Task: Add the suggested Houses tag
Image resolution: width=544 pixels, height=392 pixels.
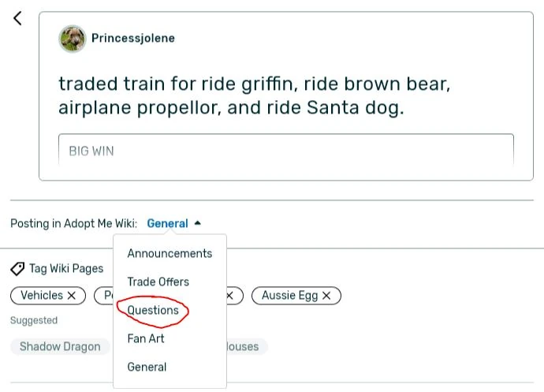Action: click(x=245, y=346)
